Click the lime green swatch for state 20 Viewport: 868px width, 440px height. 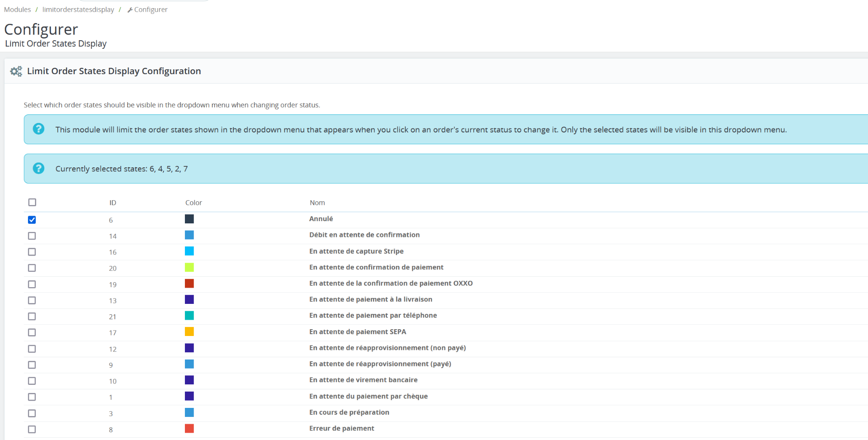[x=189, y=267]
